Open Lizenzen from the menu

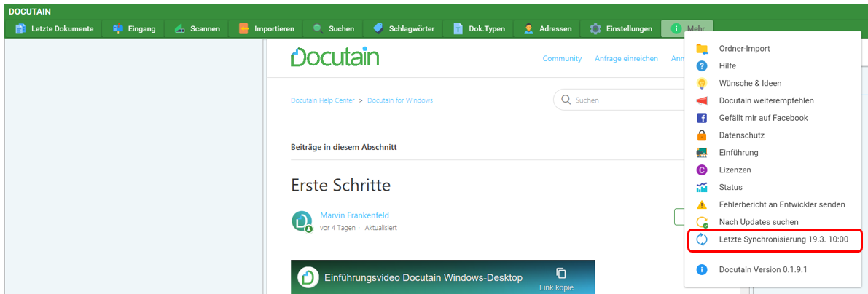tap(773, 170)
